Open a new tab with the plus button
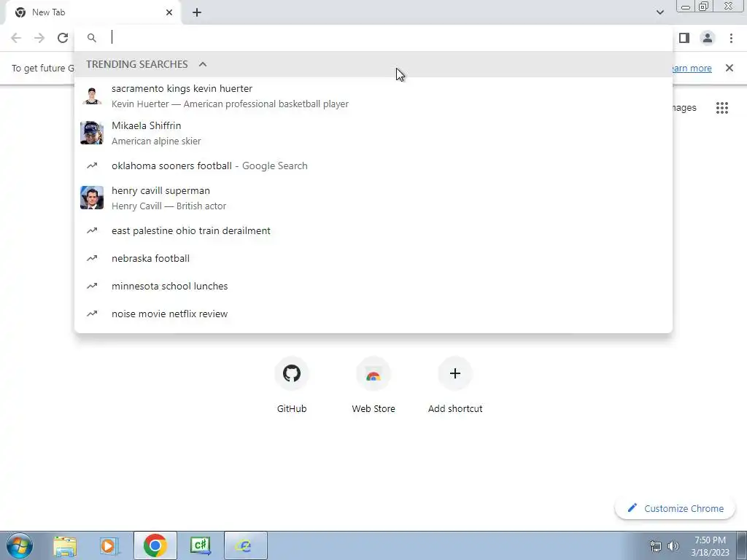Image resolution: width=747 pixels, height=560 pixels. [197, 13]
